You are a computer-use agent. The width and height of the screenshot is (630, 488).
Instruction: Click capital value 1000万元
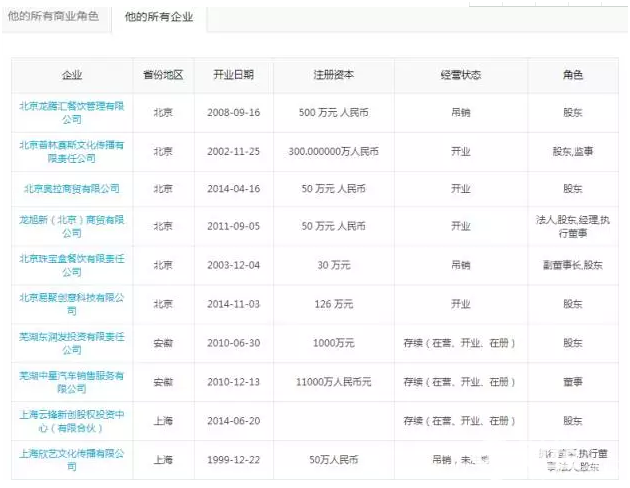tap(333, 343)
